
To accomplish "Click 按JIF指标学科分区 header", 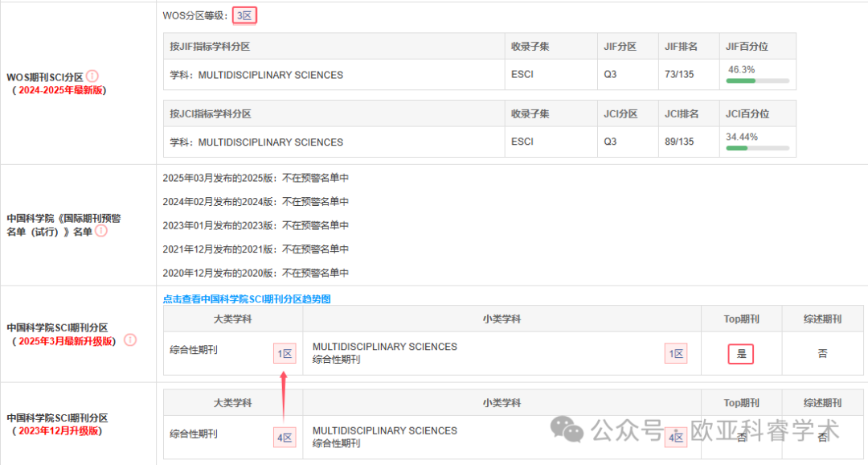I will [x=210, y=47].
